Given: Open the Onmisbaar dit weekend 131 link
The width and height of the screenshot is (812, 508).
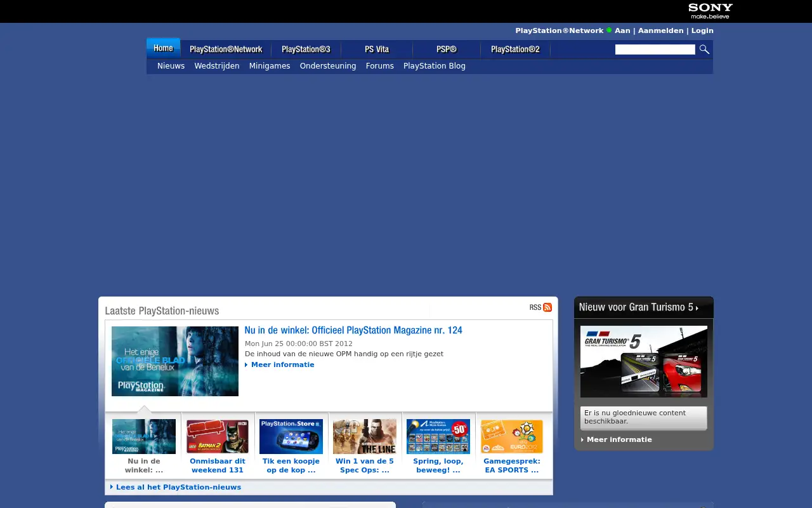Looking at the screenshot, I should [x=218, y=465].
